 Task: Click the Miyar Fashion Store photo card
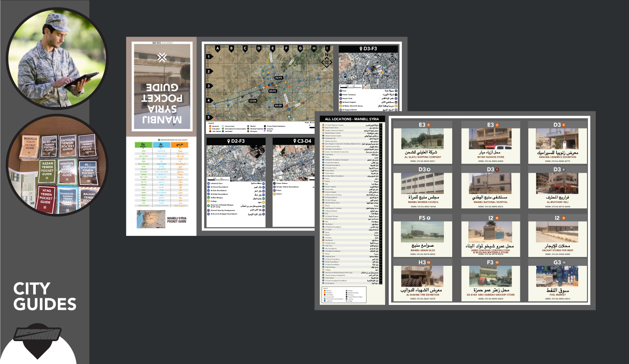click(490, 142)
